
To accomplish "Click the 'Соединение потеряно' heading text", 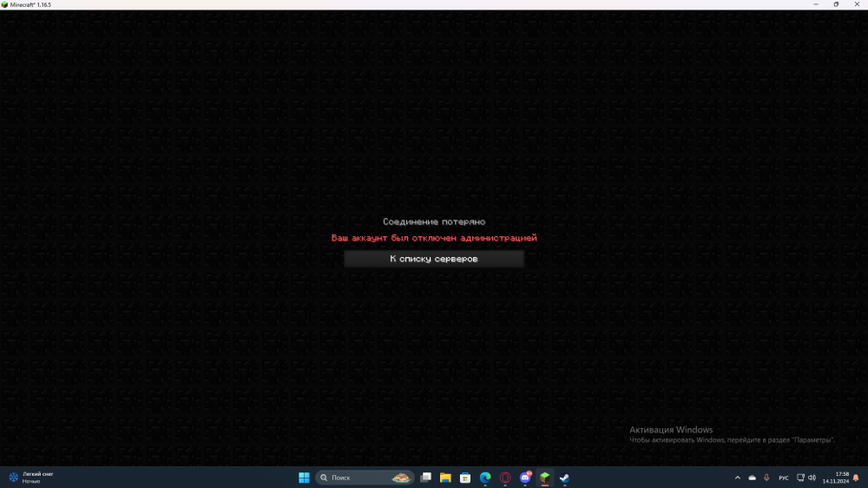I will point(433,221).
